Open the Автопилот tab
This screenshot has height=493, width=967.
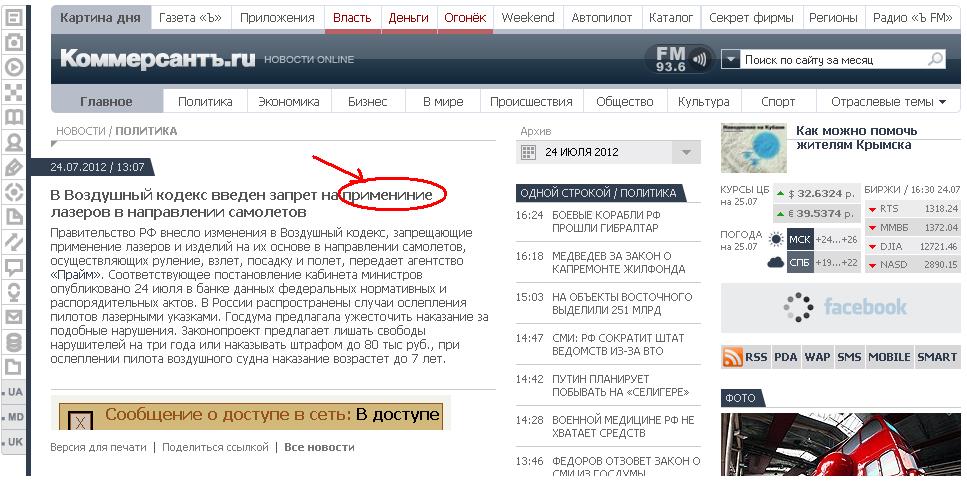click(x=602, y=18)
